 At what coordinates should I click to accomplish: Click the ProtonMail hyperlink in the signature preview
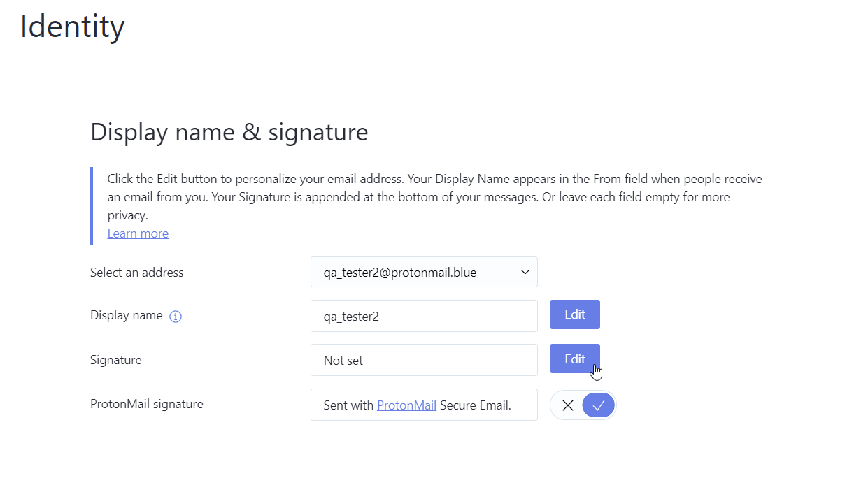click(x=406, y=405)
